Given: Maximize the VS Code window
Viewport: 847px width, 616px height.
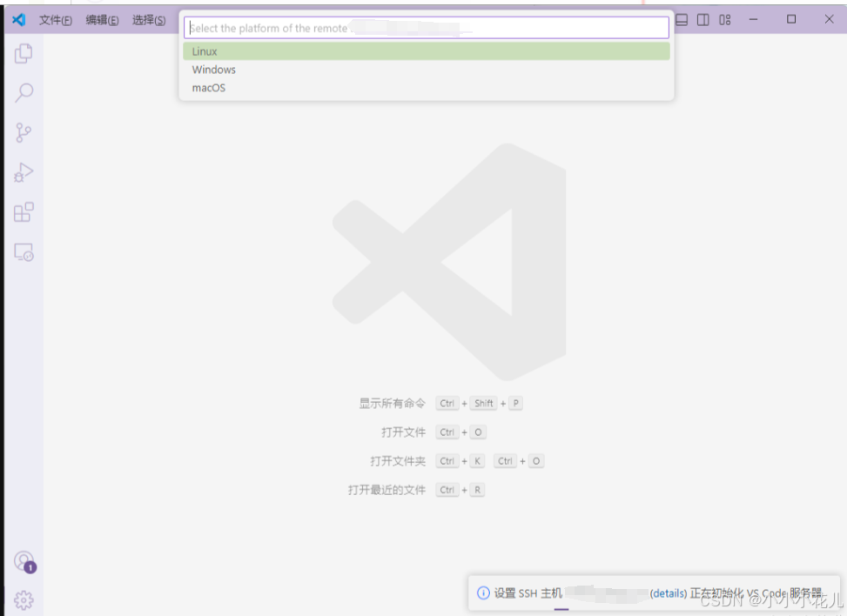Looking at the screenshot, I should 790,19.
